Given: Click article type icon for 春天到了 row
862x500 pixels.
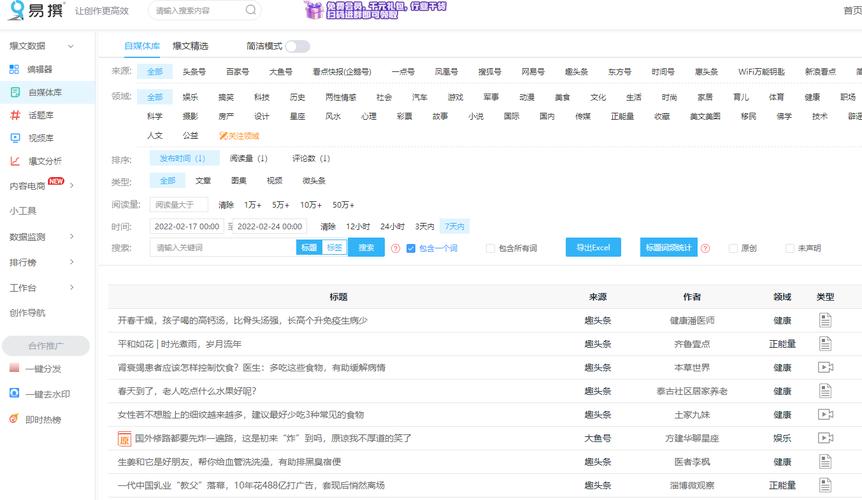Looking at the screenshot, I should (x=825, y=391).
